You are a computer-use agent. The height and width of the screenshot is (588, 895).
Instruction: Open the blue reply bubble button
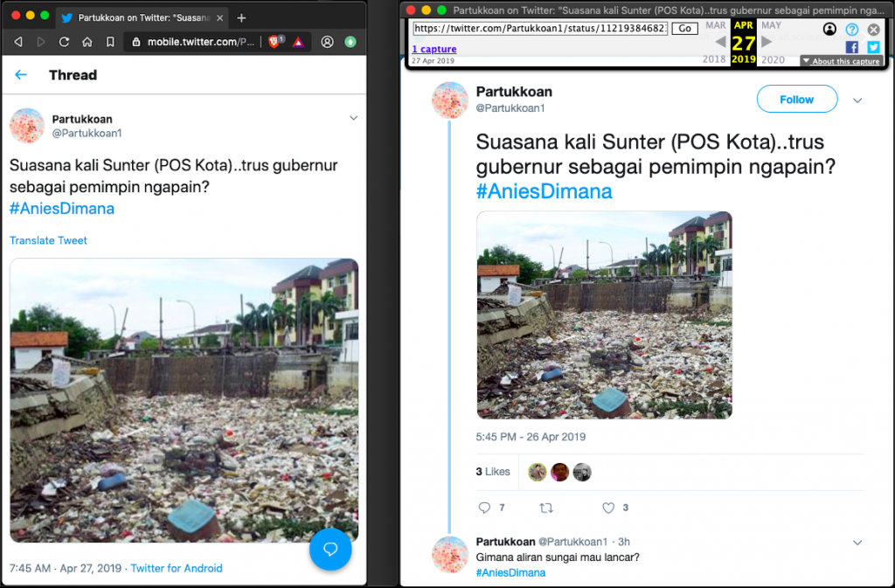click(330, 549)
